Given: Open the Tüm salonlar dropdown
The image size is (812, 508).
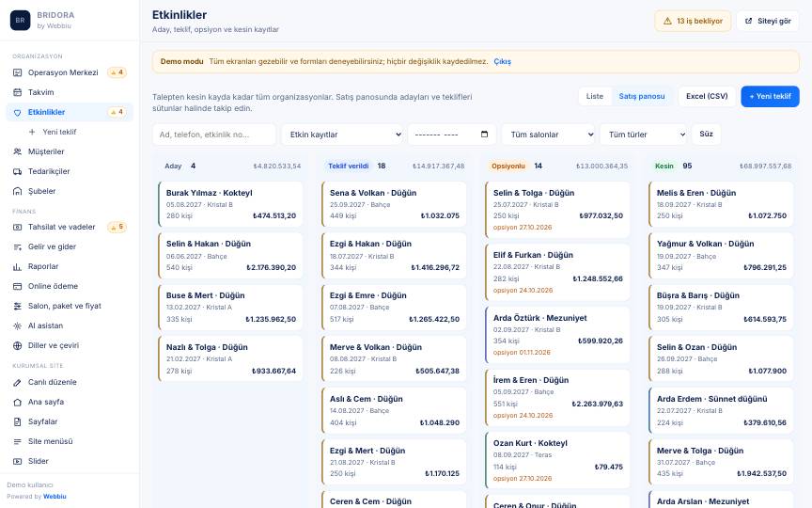Looking at the screenshot, I should tap(549, 135).
